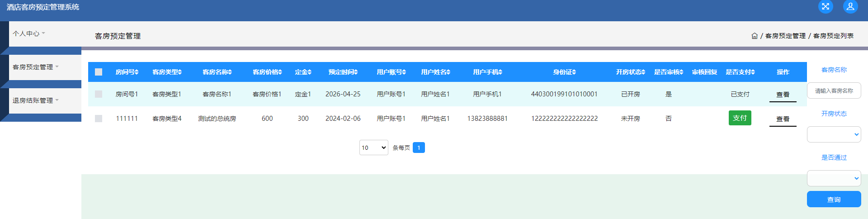
Task: Click the ID number 122222222222222222 cell
Action: (564, 119)
